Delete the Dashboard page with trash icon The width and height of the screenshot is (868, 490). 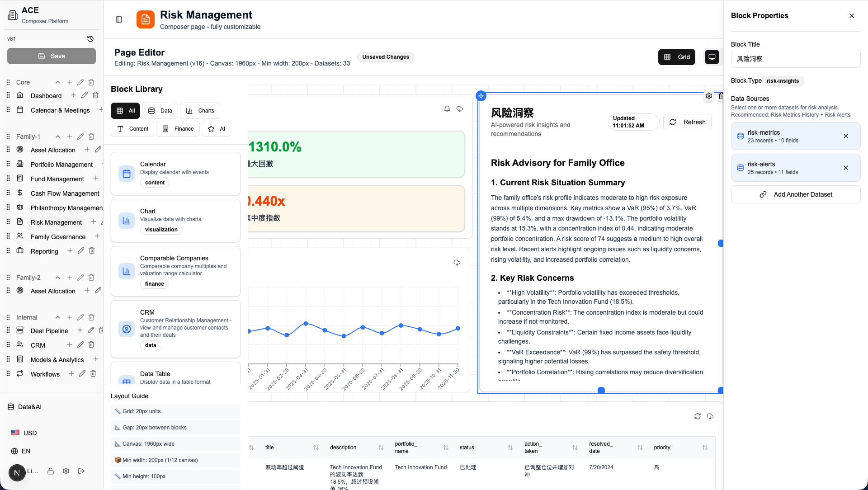pos(95,95)
